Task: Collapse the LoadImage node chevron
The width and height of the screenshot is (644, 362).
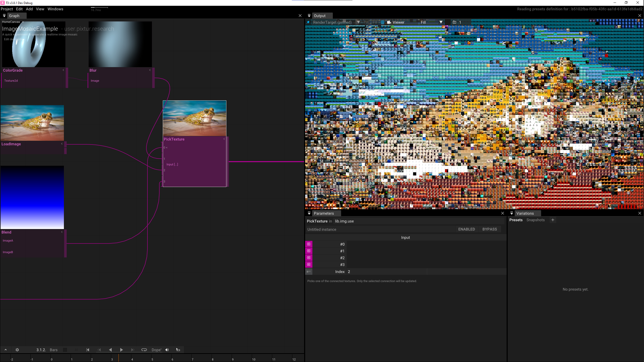Action: 62,144
